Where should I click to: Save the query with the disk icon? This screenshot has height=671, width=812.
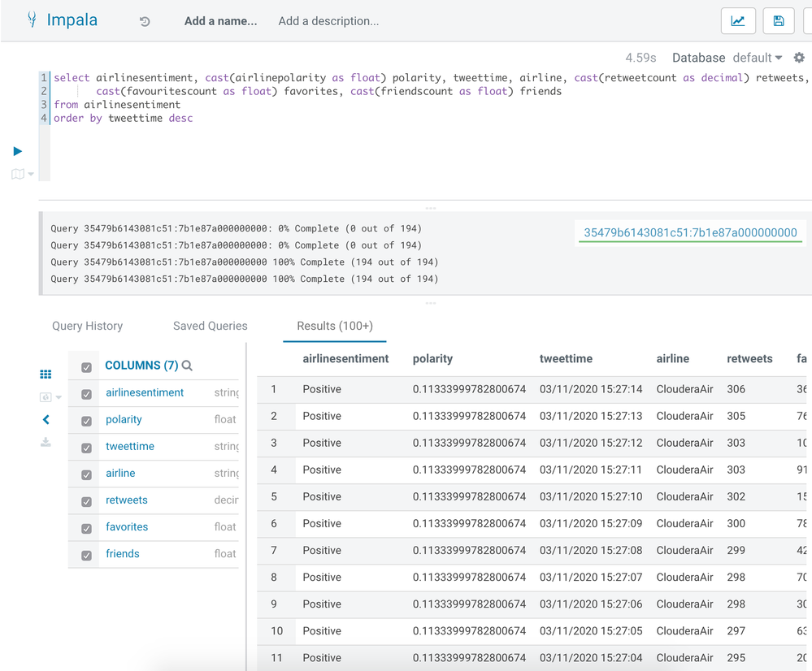[779, 21]
